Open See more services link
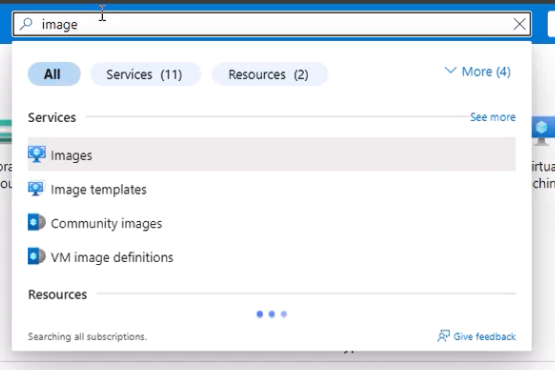This screenshot has height=370, width=555. [492, 117]
